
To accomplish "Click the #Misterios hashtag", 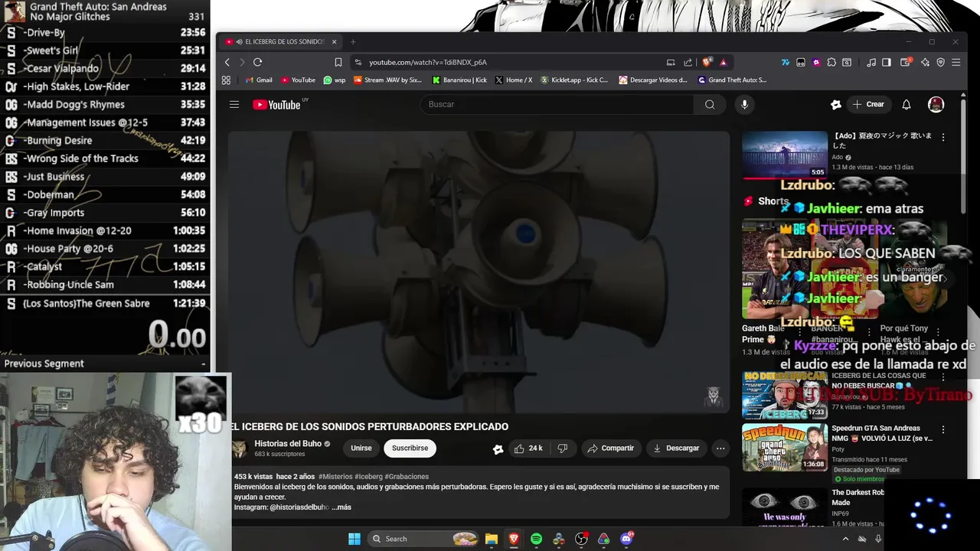I will coord(335,477).
